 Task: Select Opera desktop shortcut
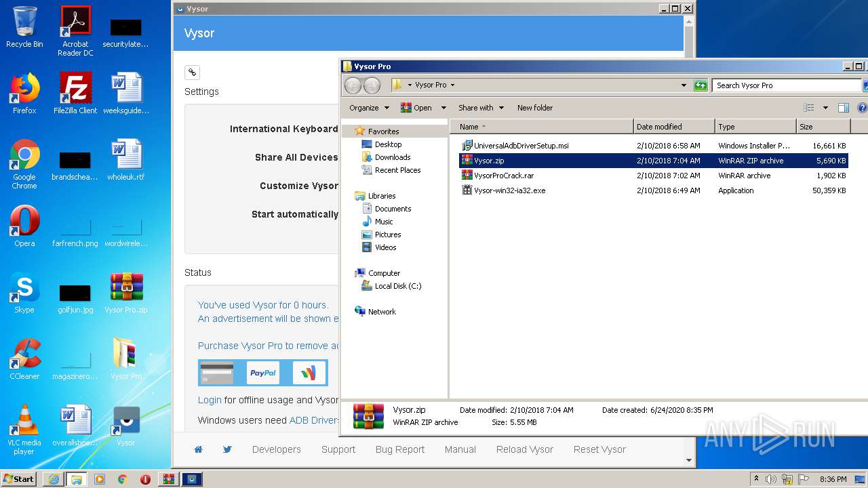tap(24, 226)
